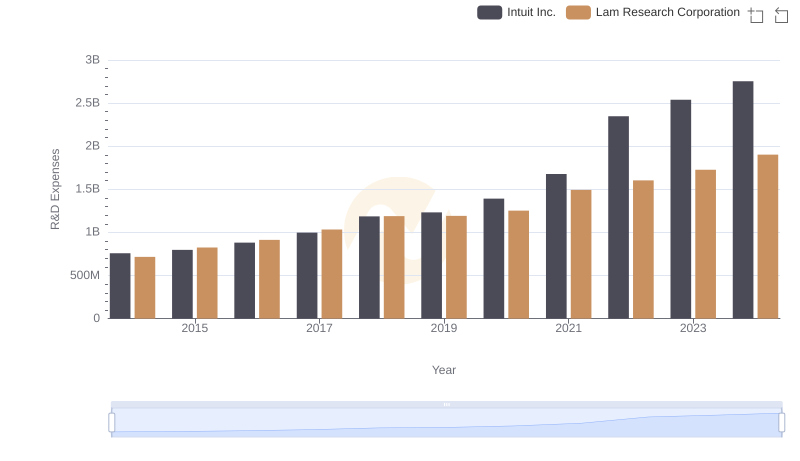The width and height of the screenshot is (800, 461).
Task: Click the Intuit Inc. bar for 2016
Action: click(245, 280)
